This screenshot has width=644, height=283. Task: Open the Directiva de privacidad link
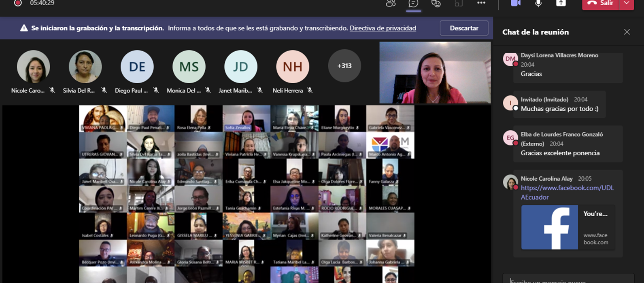click(383, 28)
